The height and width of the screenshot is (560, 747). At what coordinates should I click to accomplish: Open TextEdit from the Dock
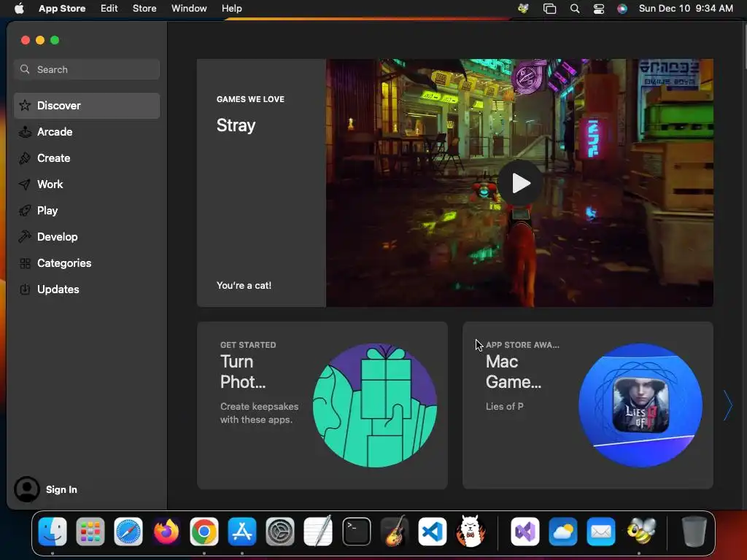tap(318, 532)
